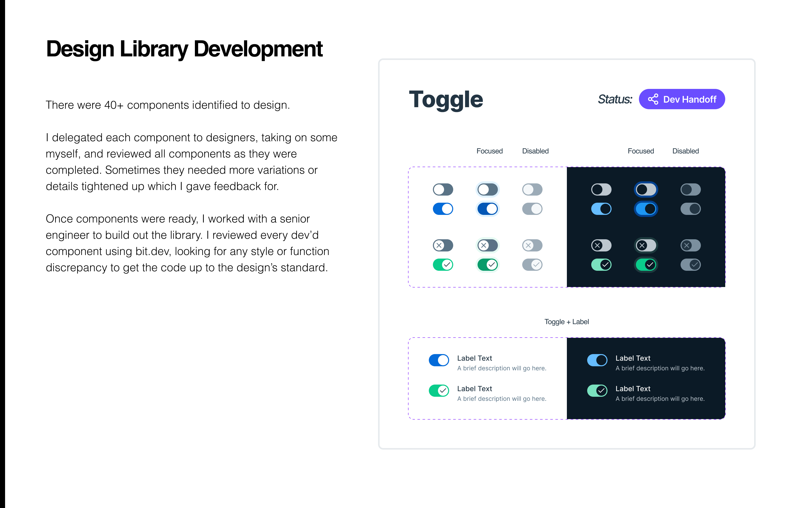The image size is (812, 508).
Task: Click the first light-panel 'Label Text' label
Action: (475, 358)
